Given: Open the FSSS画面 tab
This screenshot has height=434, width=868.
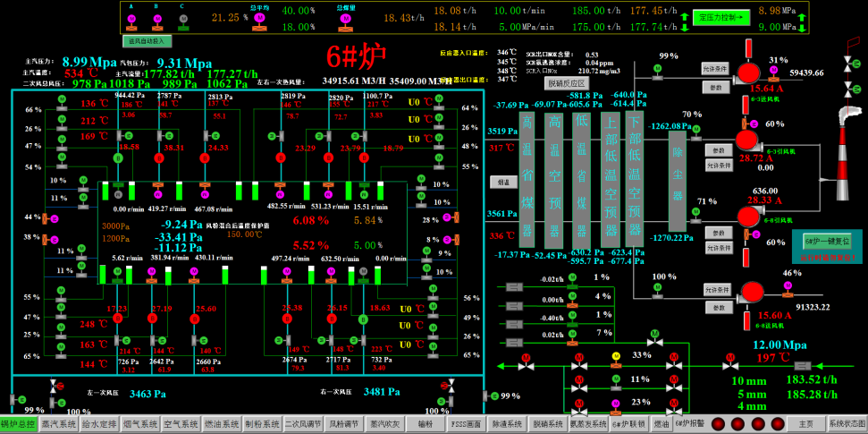Looking at the screenshot, I should click(x=466, y=423).
